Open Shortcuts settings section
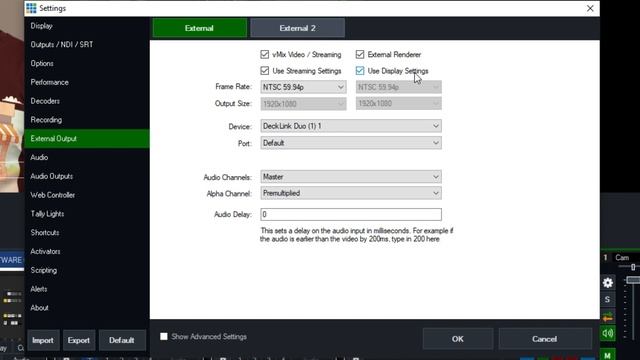 [x=87, y=232]
